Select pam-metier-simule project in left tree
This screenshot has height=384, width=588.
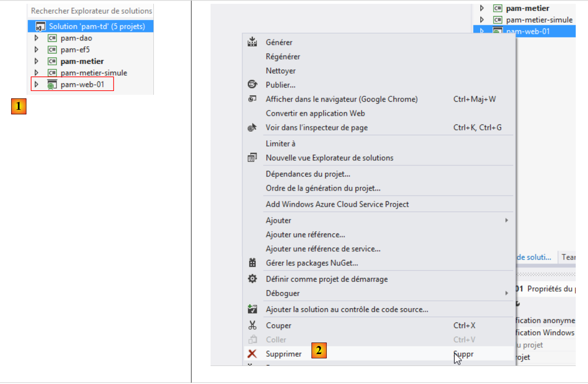(x=94, y=73)
